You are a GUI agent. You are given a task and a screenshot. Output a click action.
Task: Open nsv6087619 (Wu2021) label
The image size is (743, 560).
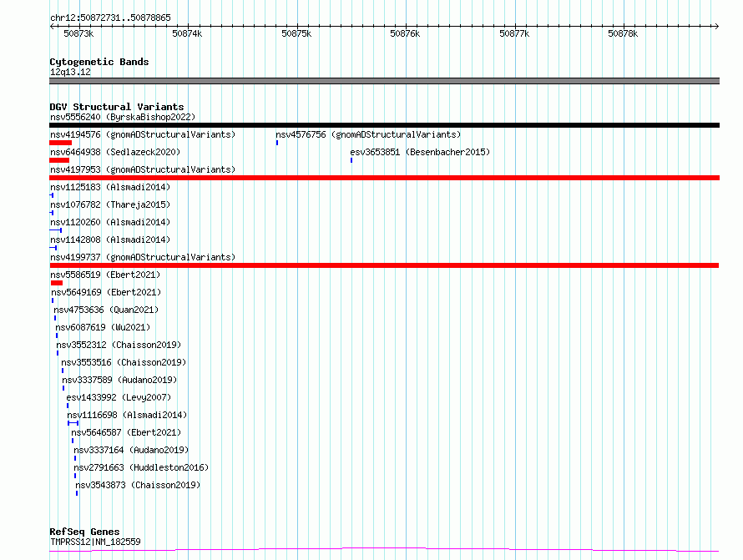103,327
